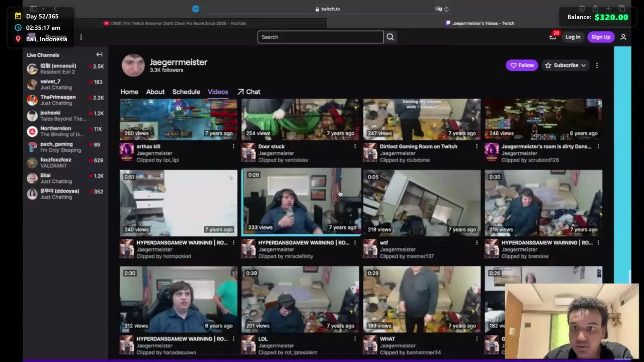This screenshot has width=644, height=362.
Task: Play the 0:51 clip thumbnail
Action: 179,203
